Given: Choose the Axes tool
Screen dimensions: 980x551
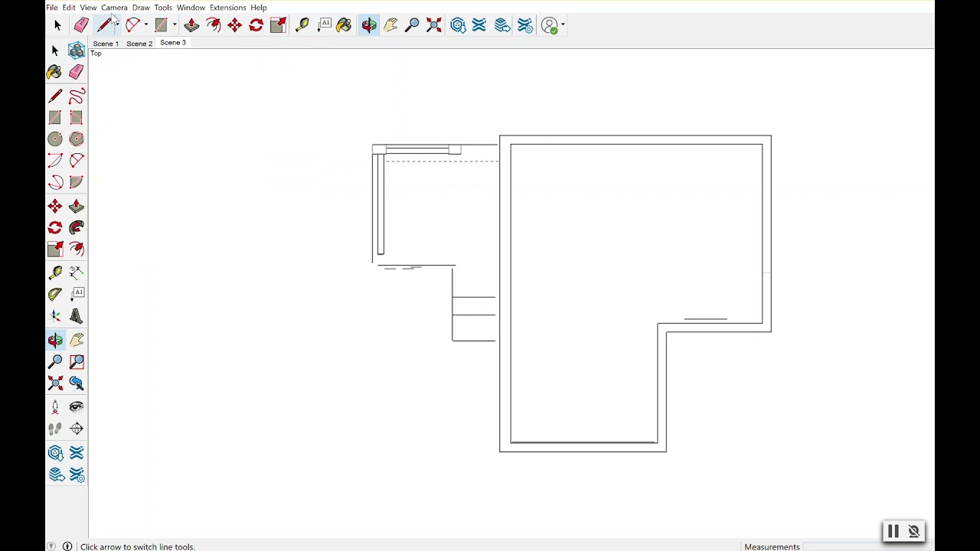Looking at the screenshot, I should [x=55, y=316].
